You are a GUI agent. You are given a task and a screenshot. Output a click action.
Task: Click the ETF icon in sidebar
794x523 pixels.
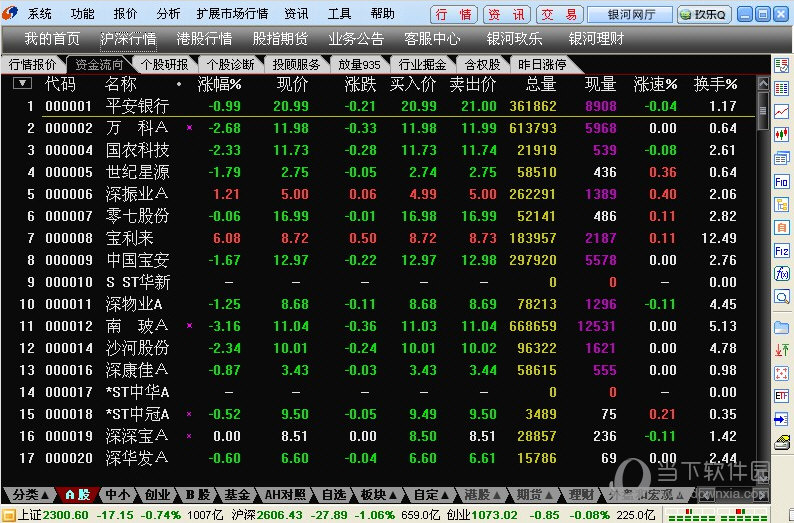coord(782,395)
